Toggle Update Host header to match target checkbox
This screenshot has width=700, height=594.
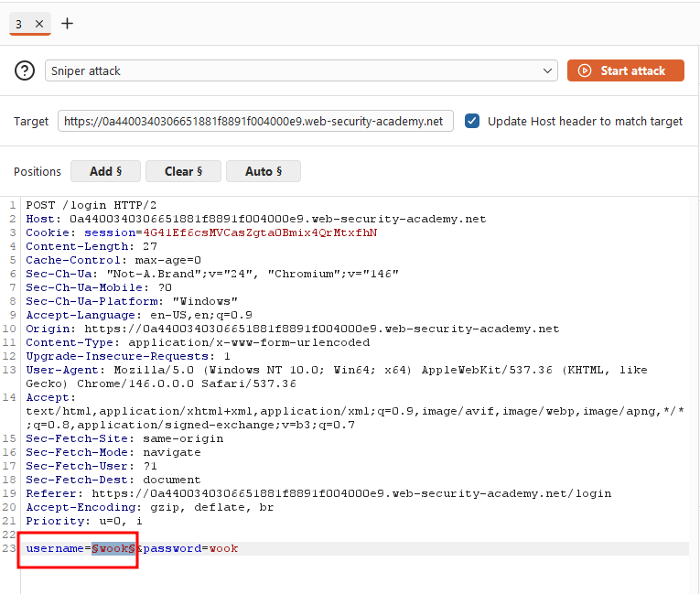pyautogui.click(x=472, y=121)
